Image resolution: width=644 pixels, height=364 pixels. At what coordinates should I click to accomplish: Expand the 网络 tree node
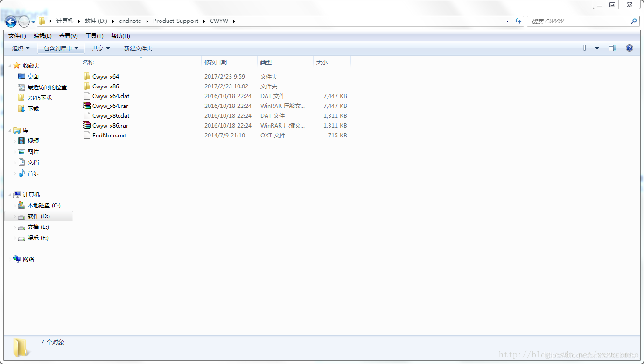tap(10, 259)
